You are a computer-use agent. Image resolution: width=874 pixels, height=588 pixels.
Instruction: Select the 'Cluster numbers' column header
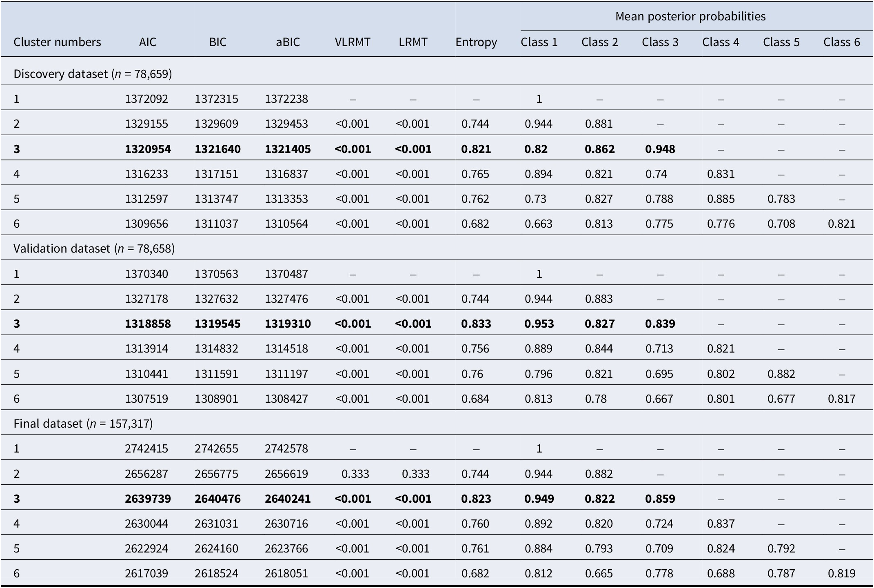[57, 42]
